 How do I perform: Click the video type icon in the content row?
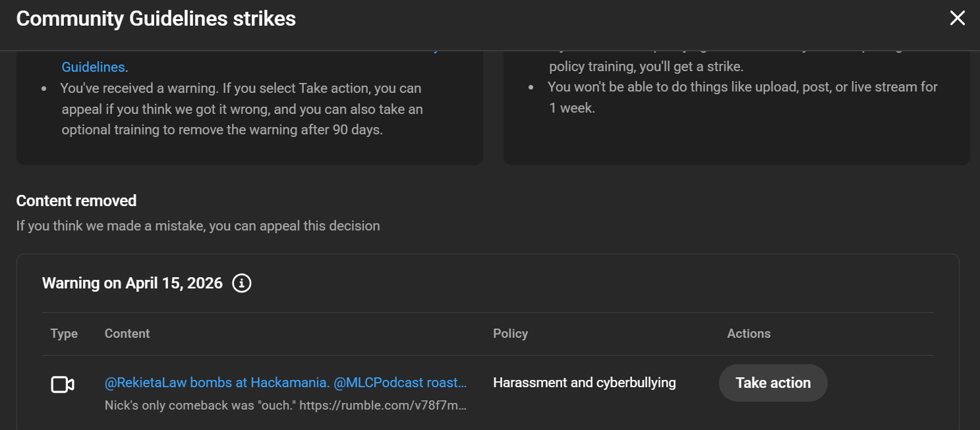[63, 385]
